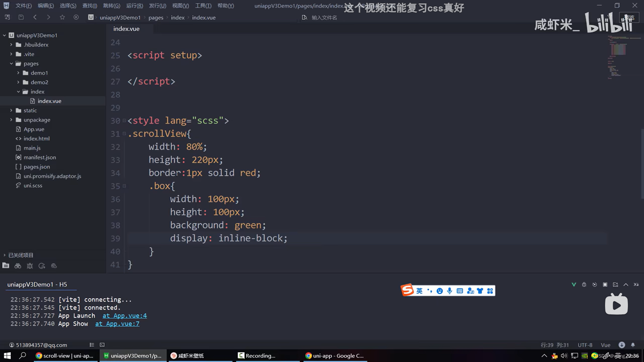Open the 编辑(E) menu
This screenshot has width=644, height=362.
pyautogui.click(x=46, y=6)
